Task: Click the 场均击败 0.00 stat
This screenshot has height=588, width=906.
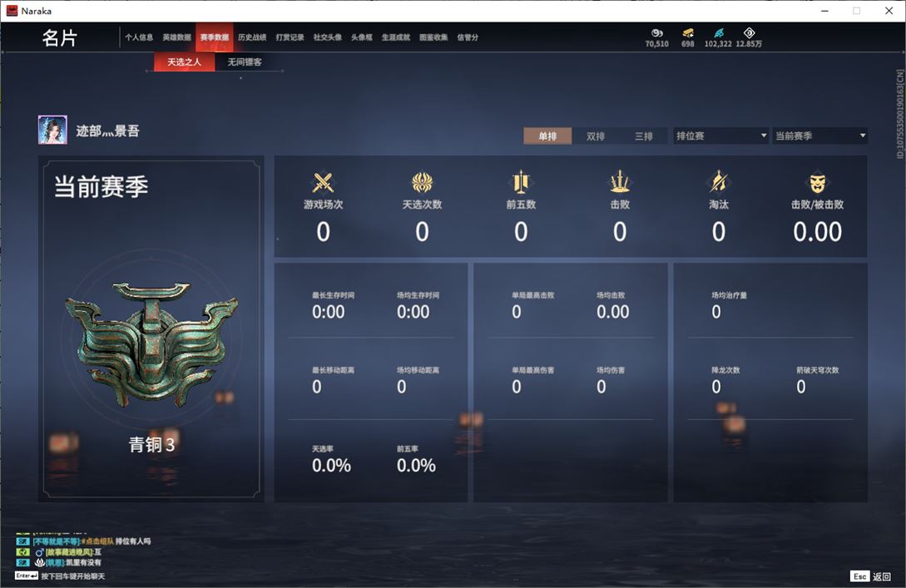Action: tap(612, 305)
